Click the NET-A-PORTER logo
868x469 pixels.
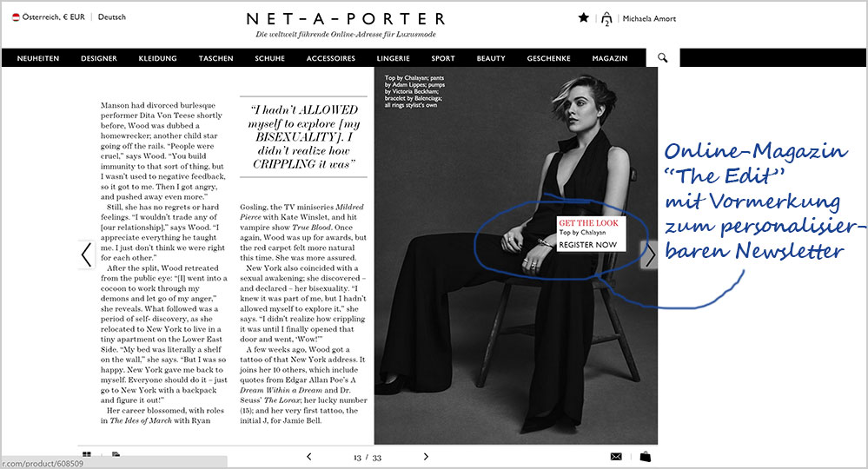coord(346,19)
